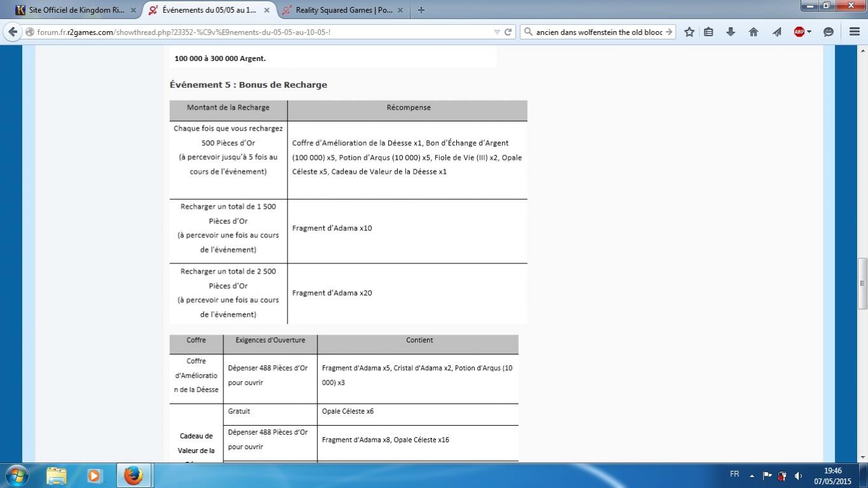The width and height of the screenshot is (868, 488).
Task: Click the search box text field
Action: (x=598, y=32)
